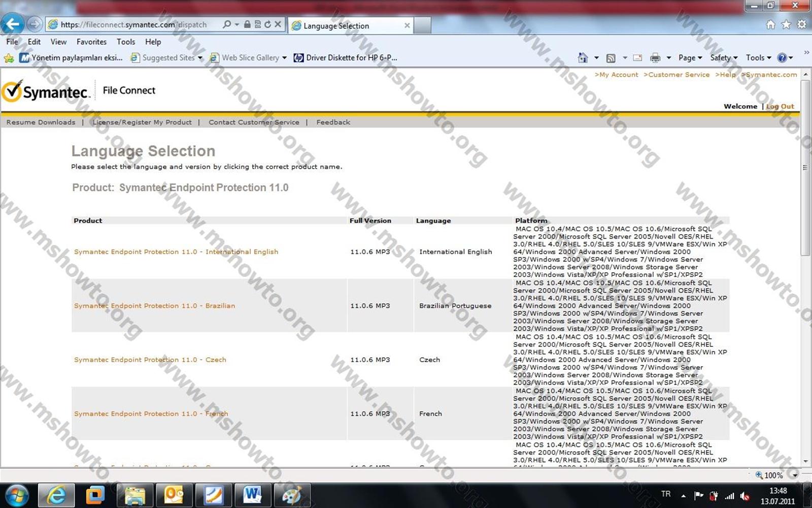Open the Feedback link
This screenshot has width=812, height=508.
click(x=333, y=122)
